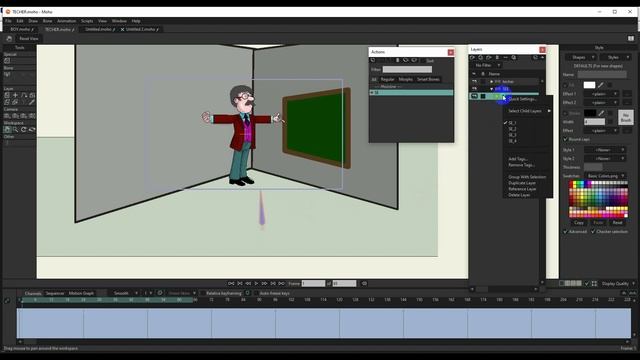
Task: Select the Set Origin tool
Action: (x=16, y=95)
